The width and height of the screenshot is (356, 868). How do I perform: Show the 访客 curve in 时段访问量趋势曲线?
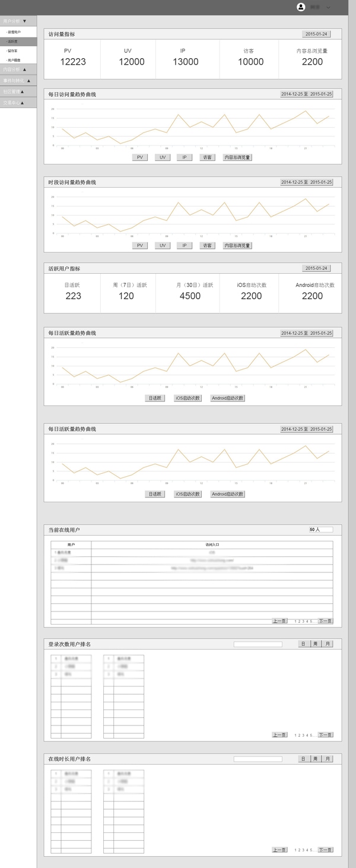coord(207,245)
